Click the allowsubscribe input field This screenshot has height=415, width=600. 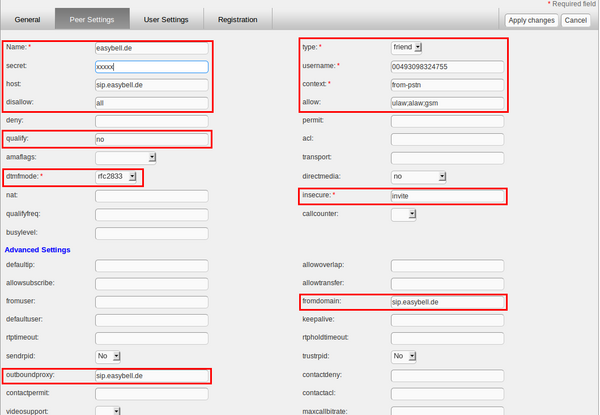click(x=152, y=284)
